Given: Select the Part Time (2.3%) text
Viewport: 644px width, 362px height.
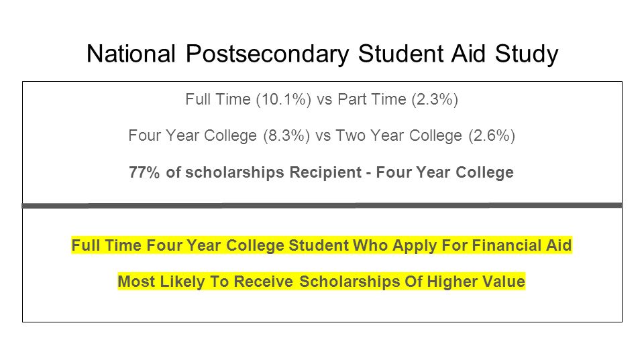Looking at the screenshot, I should 398,99.
